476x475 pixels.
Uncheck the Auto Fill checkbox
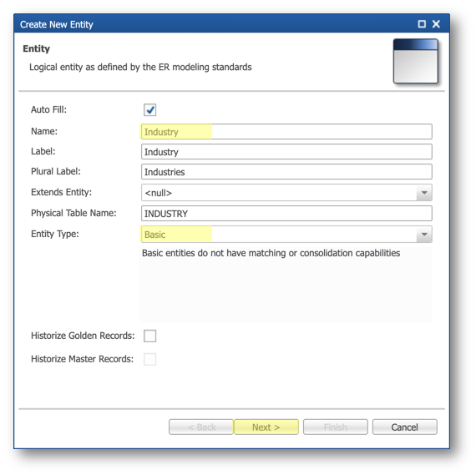pyautogui.click(x=150, y=110)
